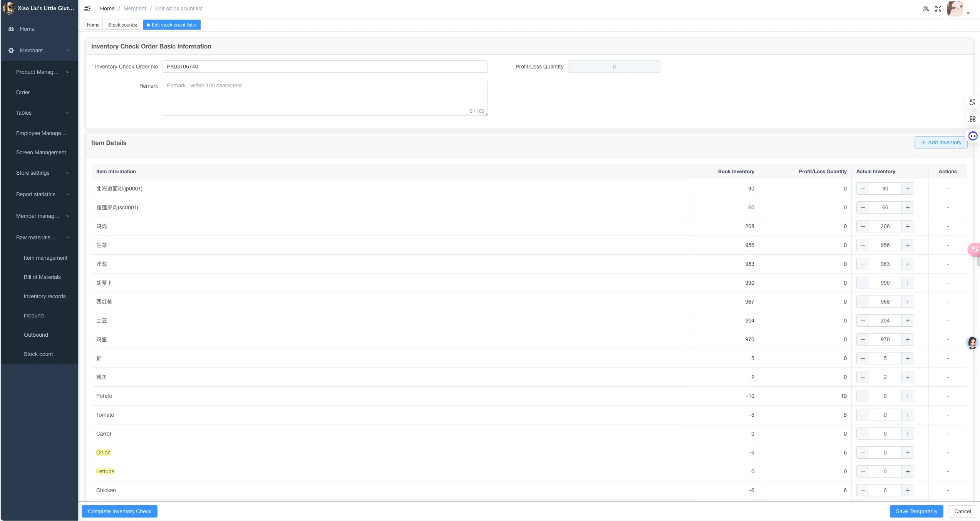Open the floating chat assistant bubble
The image size is (980, 521).
(973, 136)
